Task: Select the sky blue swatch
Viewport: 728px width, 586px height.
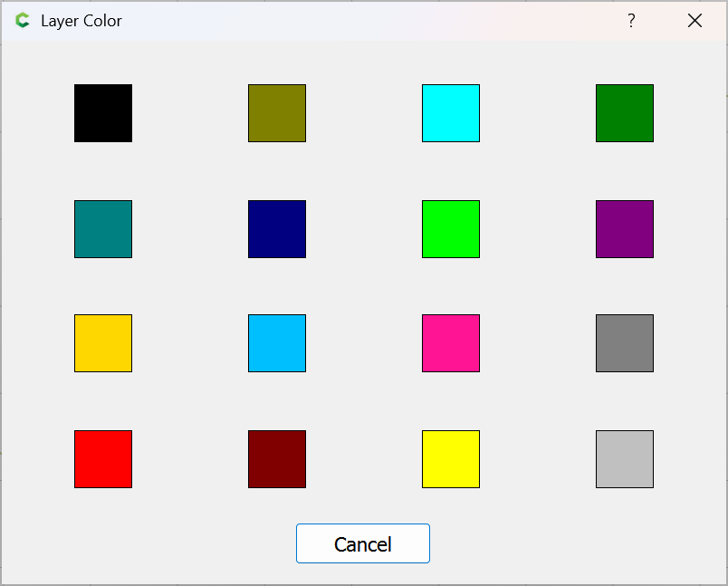Action: point(277,343)
